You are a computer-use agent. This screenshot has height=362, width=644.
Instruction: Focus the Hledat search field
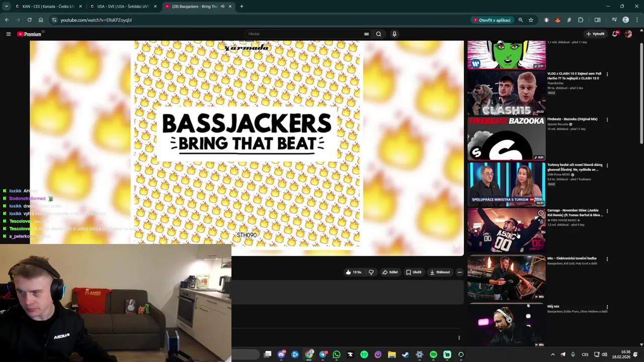304,34
